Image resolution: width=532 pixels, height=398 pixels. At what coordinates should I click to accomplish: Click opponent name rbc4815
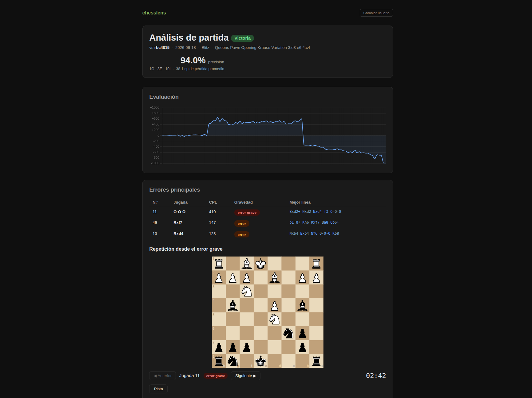click(x=162, y=48)
